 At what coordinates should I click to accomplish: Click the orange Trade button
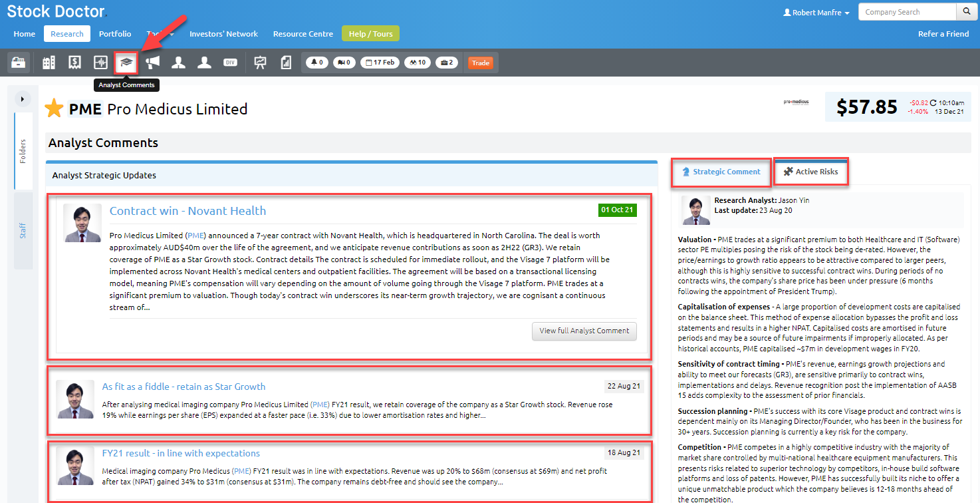point(481,63)
